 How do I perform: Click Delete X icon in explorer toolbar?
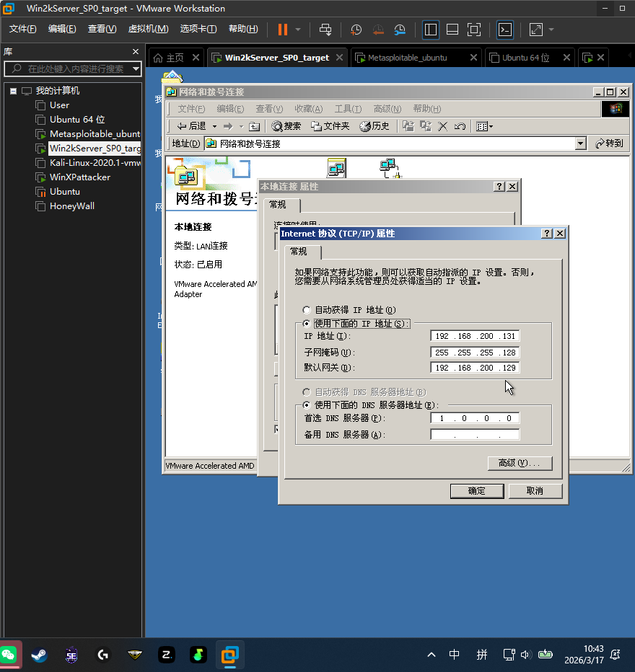pos(443,126)
